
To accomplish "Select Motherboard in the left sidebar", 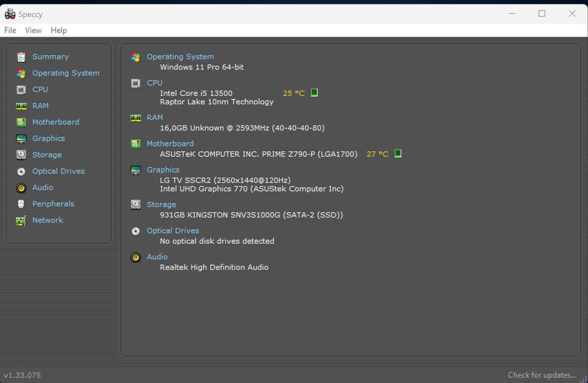I will (56, 122).
